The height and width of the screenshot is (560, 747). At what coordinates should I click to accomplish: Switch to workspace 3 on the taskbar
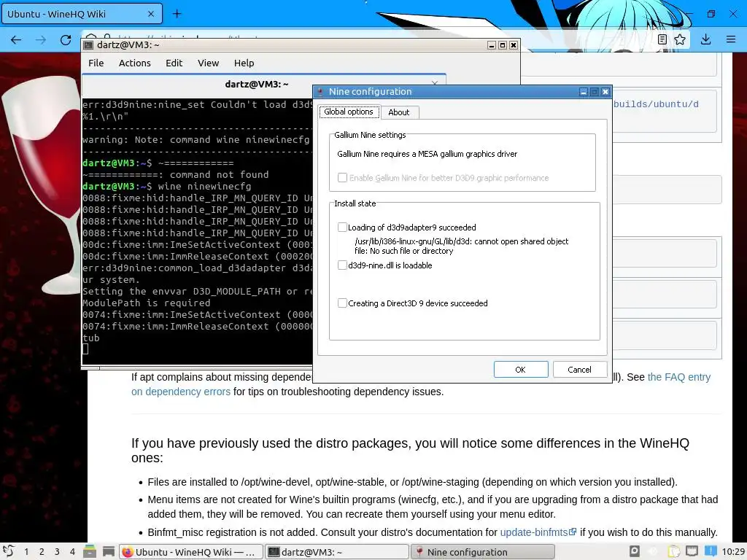[57, 551]
